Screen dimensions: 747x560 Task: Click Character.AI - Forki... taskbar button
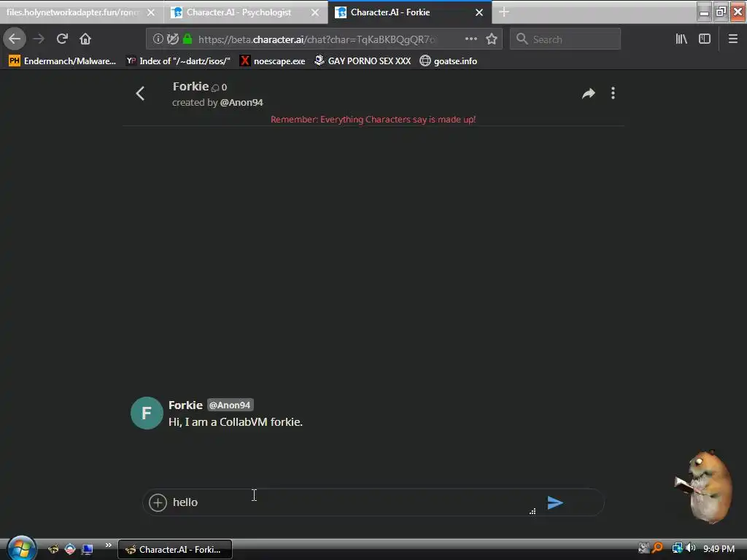[175, 550]
